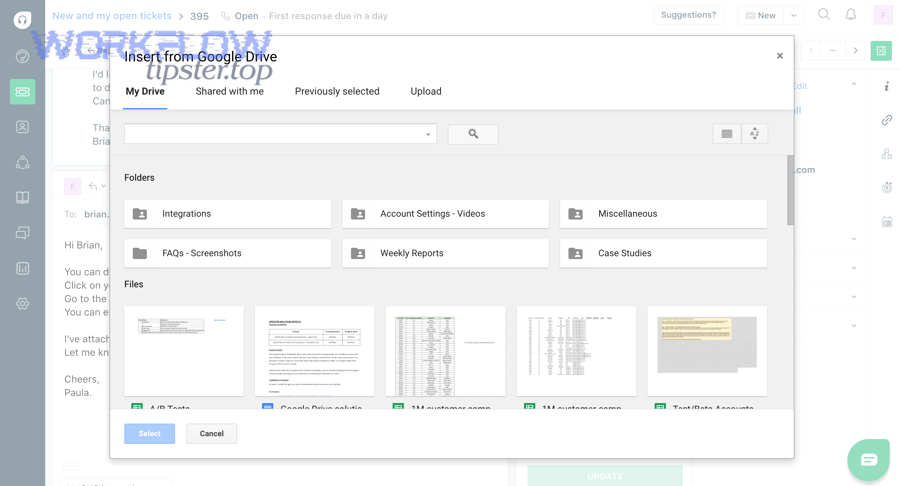Viewport: 900px width, 486px height.
Task: Open notifications bell icon
Action: [x=851, y=14]
